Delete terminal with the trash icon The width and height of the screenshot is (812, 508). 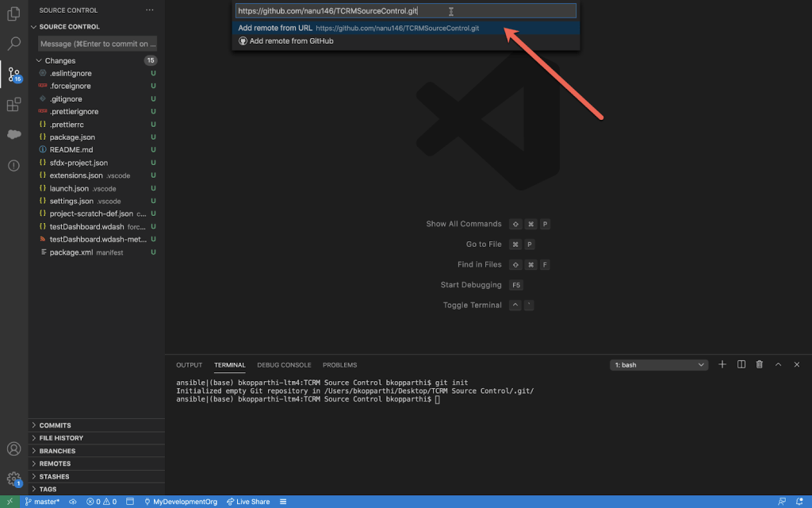click(760, 364)
